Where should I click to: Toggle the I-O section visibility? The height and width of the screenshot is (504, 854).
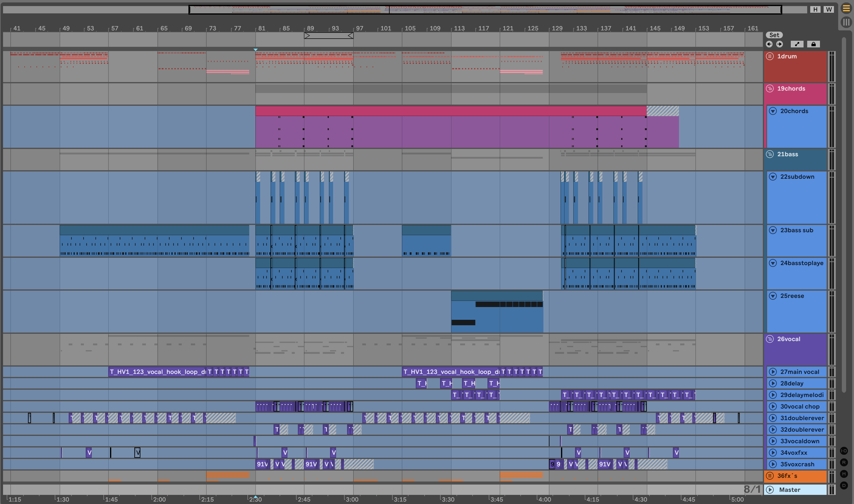(x=844, y=451)
